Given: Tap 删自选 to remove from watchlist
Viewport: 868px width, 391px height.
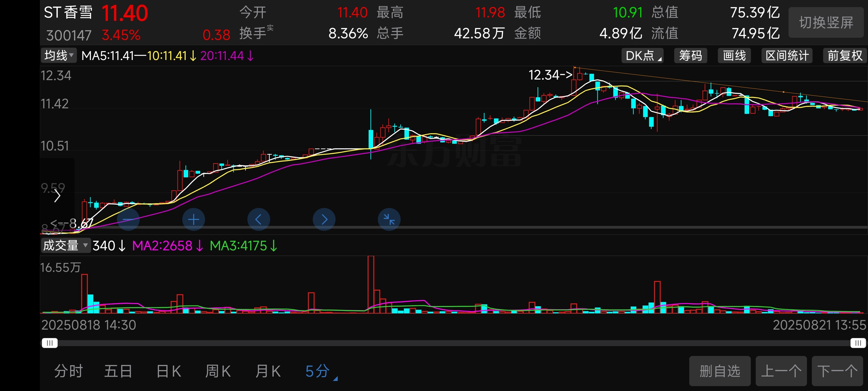Looking at the screenshot, I should point(720,371).
